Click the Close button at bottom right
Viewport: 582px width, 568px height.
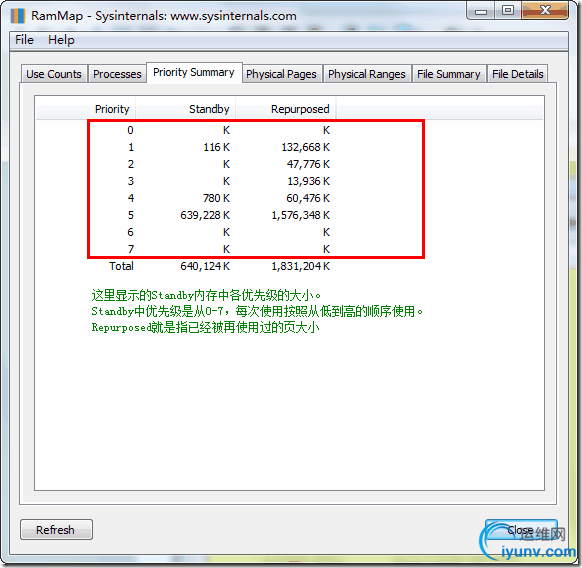point(520,530)
